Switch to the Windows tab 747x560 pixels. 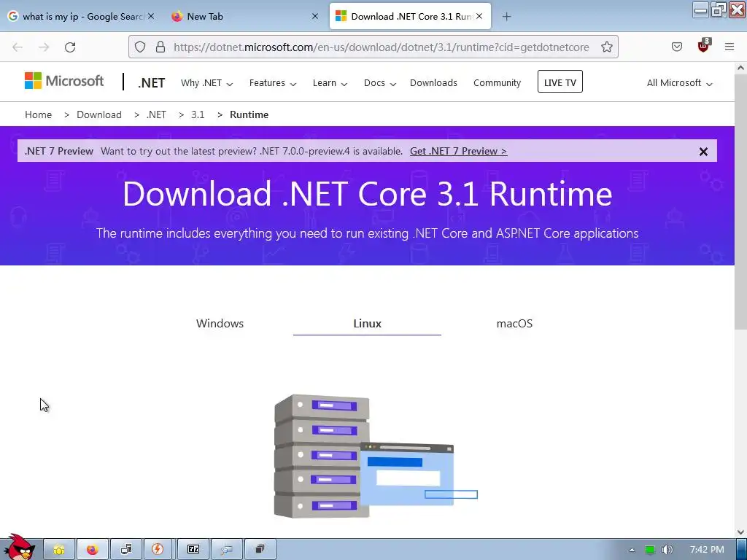click(x=220, y=323)
